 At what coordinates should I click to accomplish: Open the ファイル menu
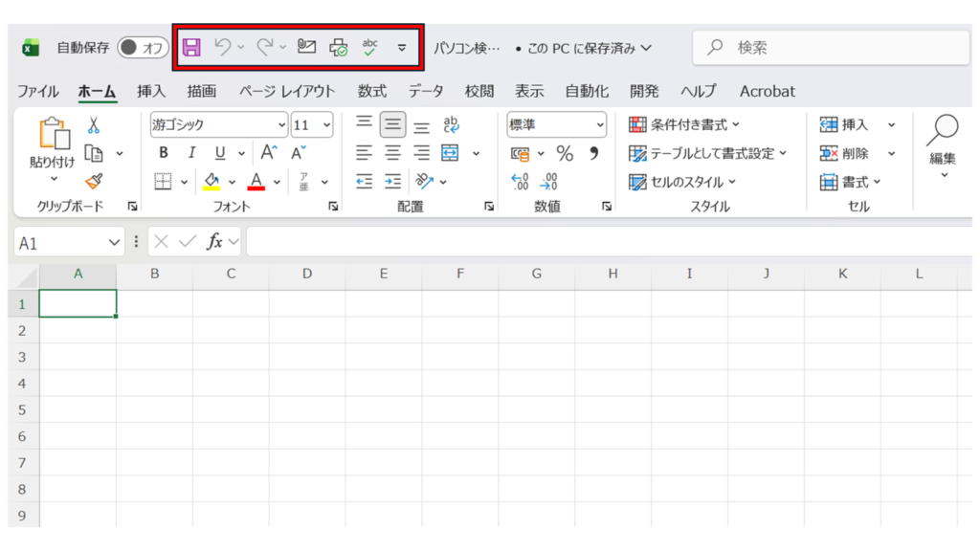pyautogui.click(x=38, y=92)
